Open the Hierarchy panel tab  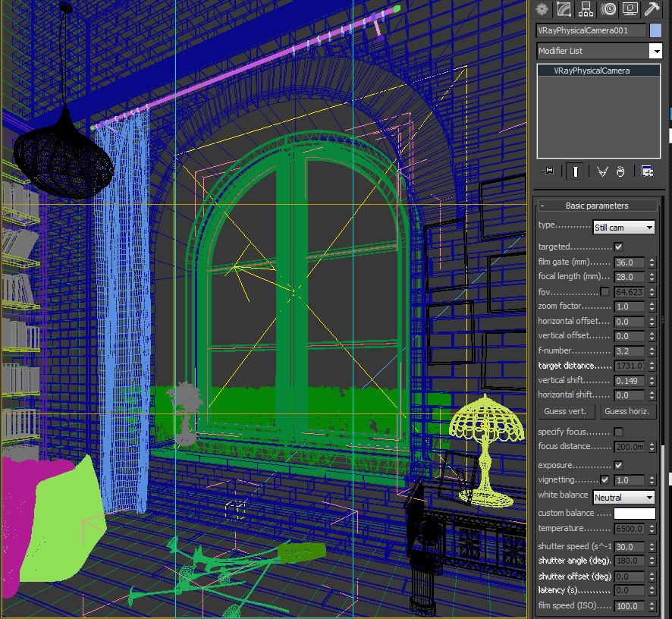586,9
